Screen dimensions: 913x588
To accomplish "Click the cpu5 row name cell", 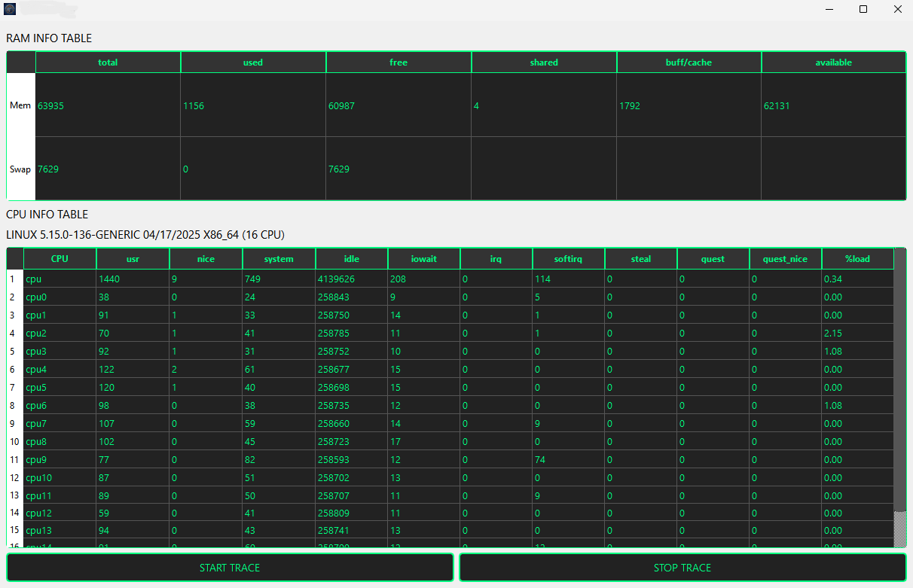I will pos(60,387).
